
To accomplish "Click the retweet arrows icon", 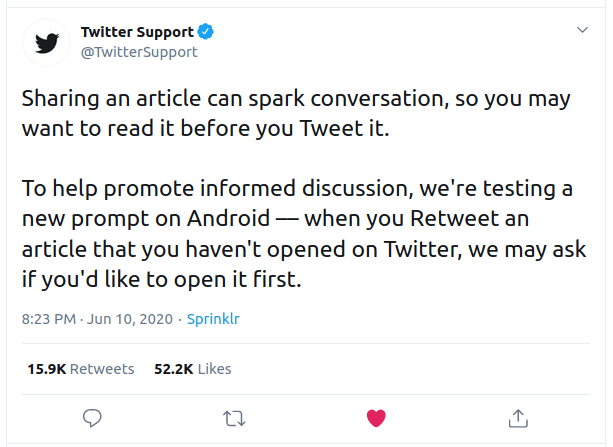I will click(234, 415).
